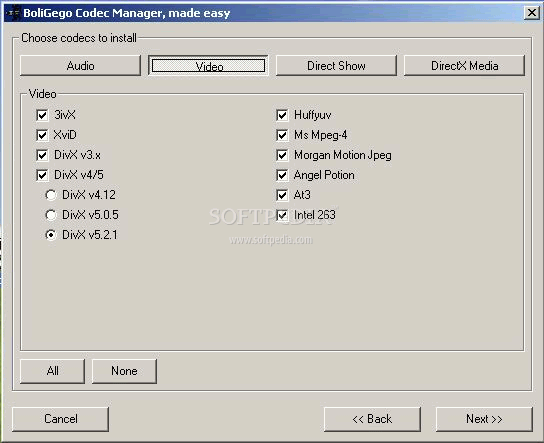Toggle the XviD checkbox
The width and height of the screenshot is (544, 443).
[x=42, y=135]
